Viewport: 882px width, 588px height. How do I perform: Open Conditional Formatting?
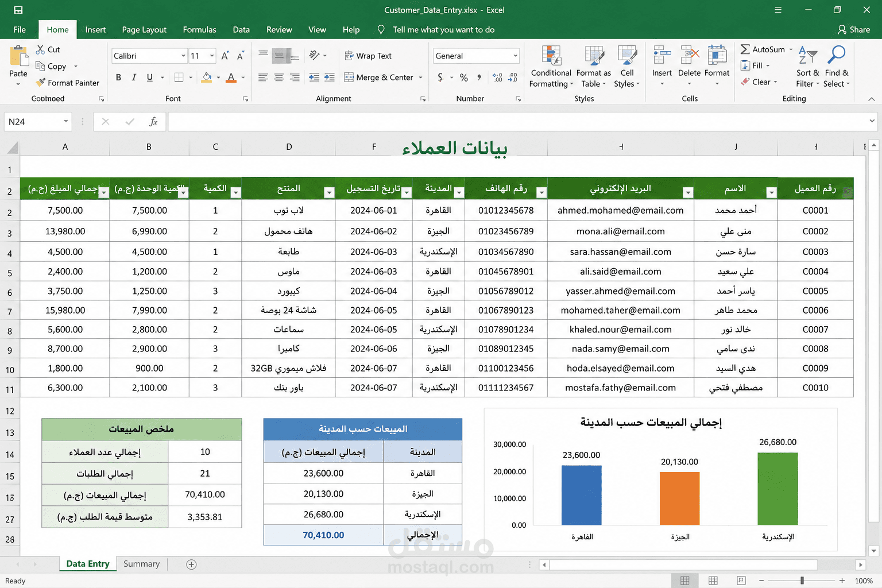[x=551, y=67]
